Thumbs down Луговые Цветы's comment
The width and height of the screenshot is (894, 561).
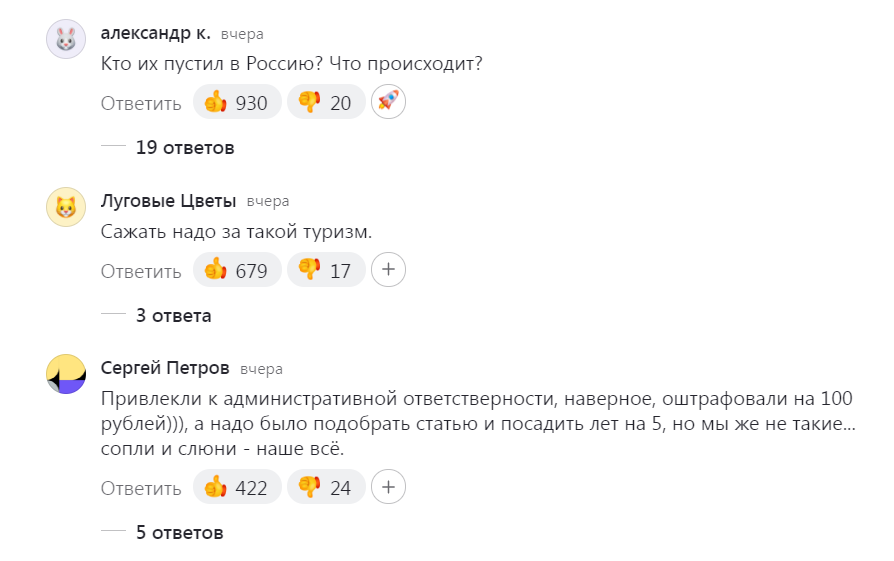(326, 270)
